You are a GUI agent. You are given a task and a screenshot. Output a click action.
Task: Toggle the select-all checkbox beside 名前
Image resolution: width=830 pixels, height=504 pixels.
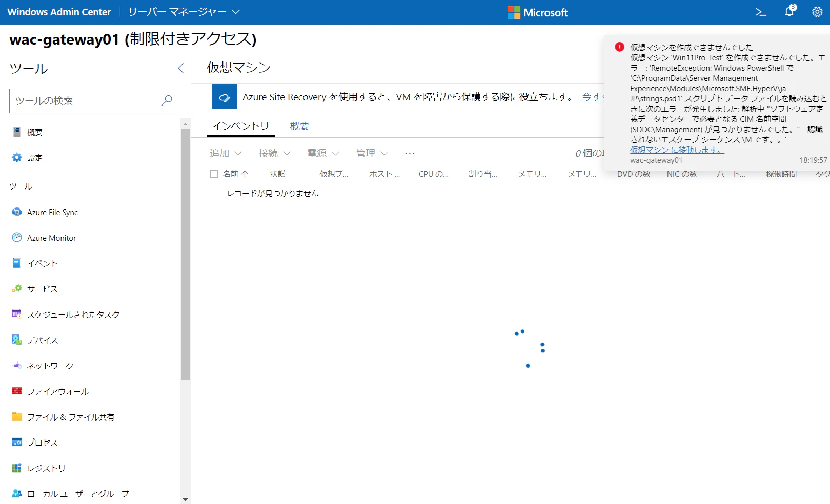tap(214, 174)
